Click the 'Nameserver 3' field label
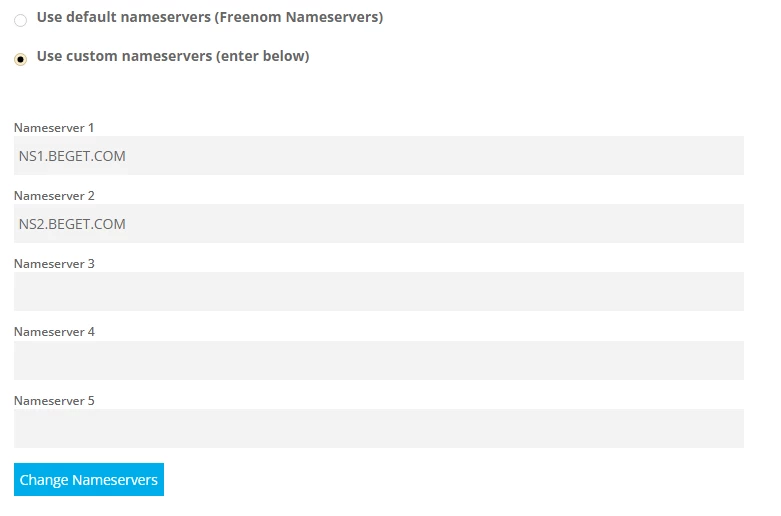The image size is (781, 516). [54, 264]
